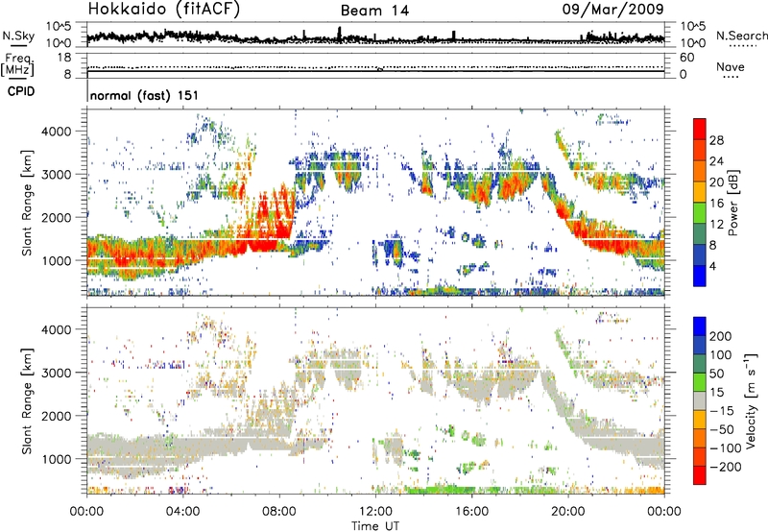Click the '16:00' time axis label
This screenshot has width=768, height=532.
point(471,512)
